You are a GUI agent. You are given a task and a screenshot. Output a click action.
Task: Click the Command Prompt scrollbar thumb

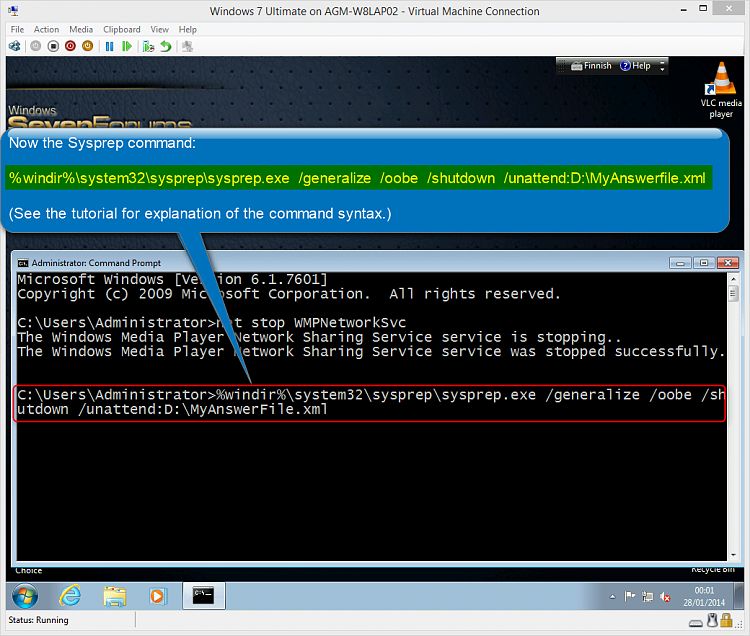[733, 293]
